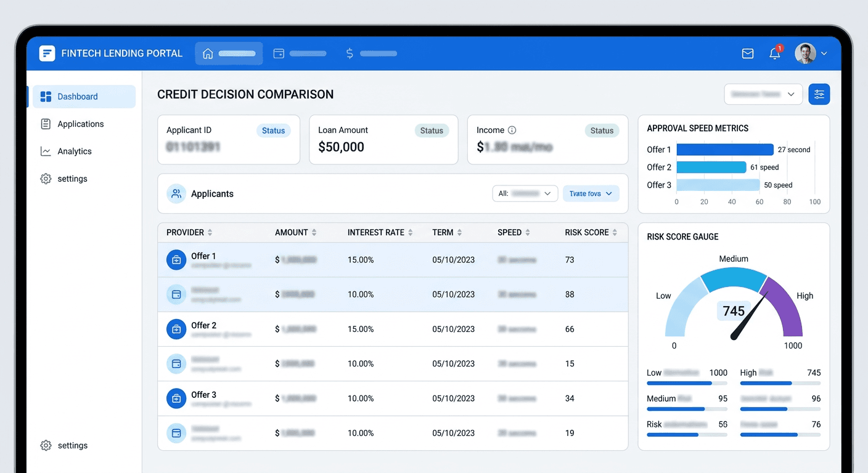Click the Applicants people icon
The image size is (868, 473).
click(176, 193)
